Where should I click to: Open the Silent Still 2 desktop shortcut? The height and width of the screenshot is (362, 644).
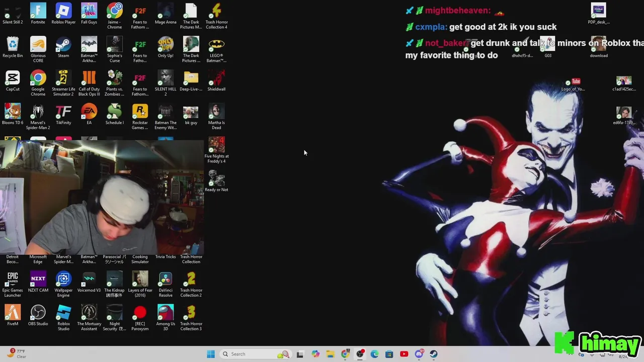[13, 14]
